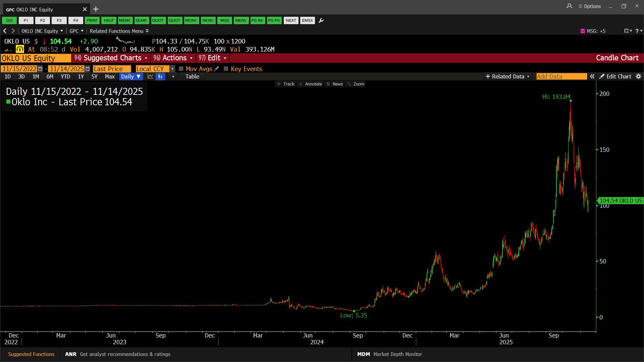
Task: Collapse panel with double chevron icon
Action: 592,76
